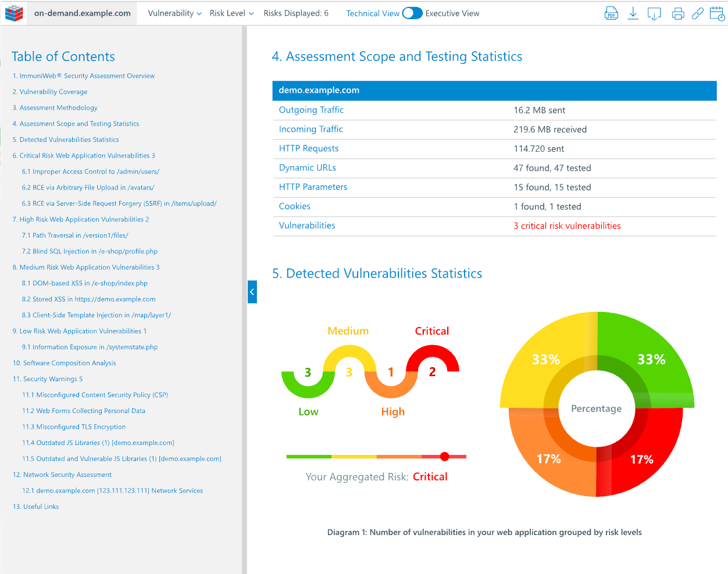Click the orange 17% chart segment
The height and width of the screenshot is (574, 728).
point(548,459)
